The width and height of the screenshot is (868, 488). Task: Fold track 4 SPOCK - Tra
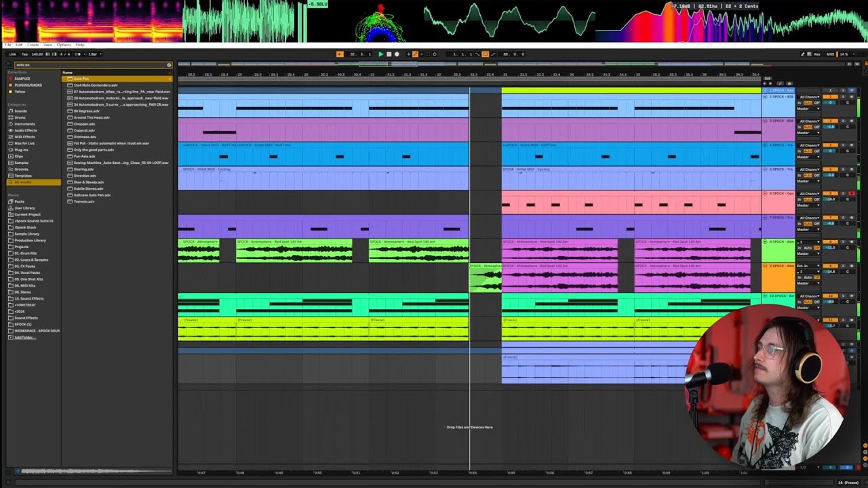coord(765,145)
